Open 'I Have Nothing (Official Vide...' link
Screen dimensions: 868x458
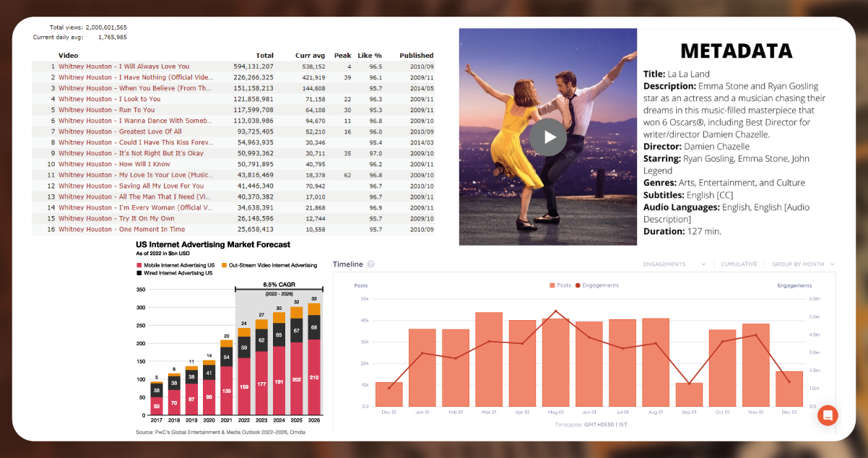coord(136,77)
